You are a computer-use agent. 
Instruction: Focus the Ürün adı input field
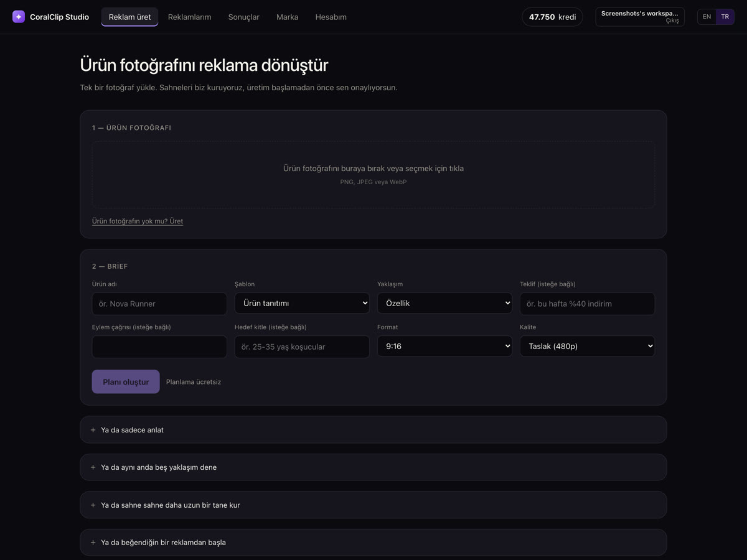point(159,304)
